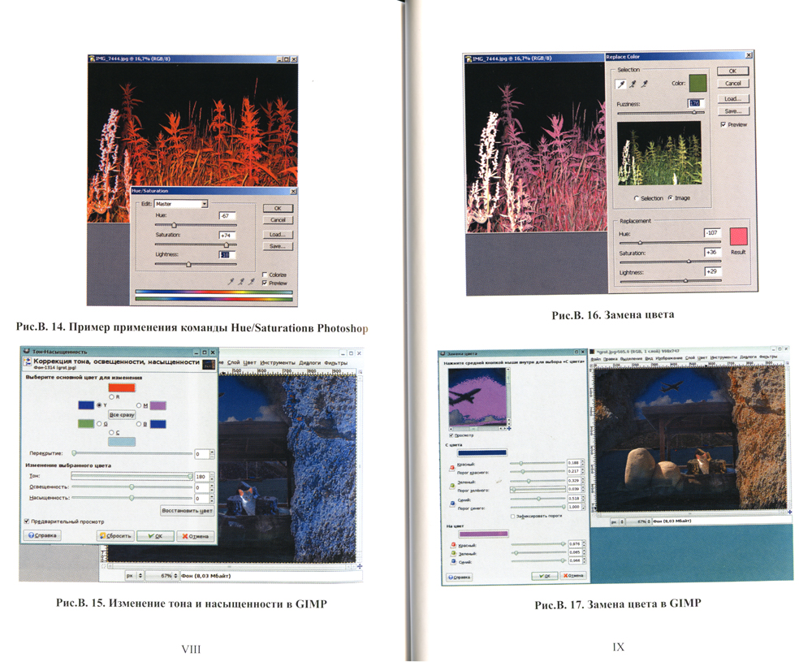This screenshot has width=812, height=662.
Task: Click the Справка help button in Тон-Насыщенность
Action: (42, 536)
